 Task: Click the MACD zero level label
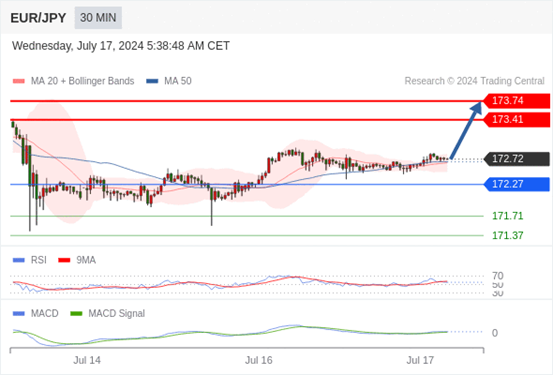[x=495, y=333]
